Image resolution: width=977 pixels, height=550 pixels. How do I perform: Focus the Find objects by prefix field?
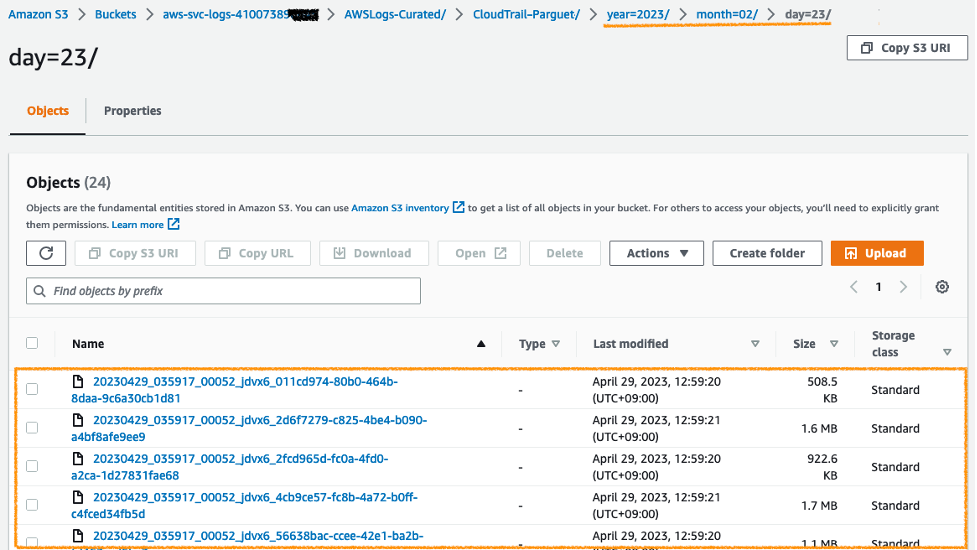point(223,291)
